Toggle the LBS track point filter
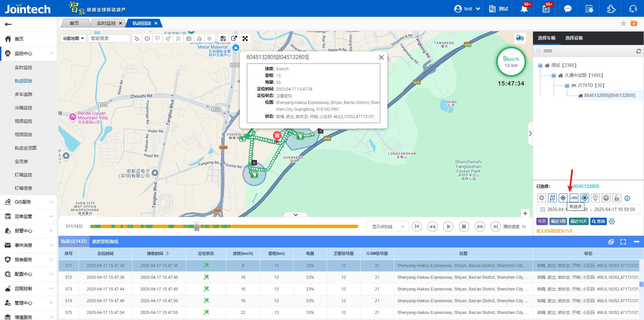644x320 pixels. tap(574, 198)
